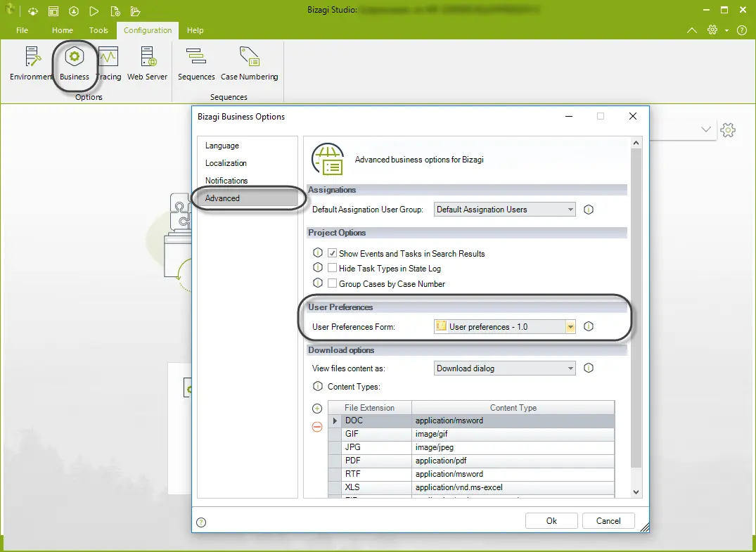Expand the chevron dropdown behind the dialog

(x=706, y=129)
